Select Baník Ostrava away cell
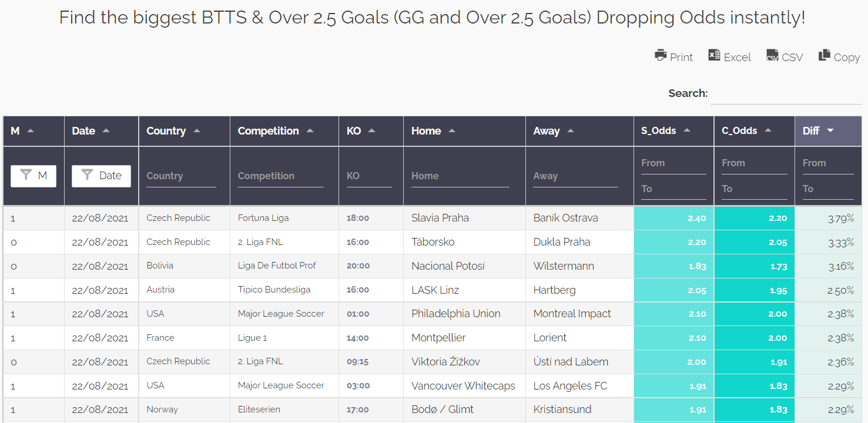 pyautogui.click(x=579, y=218)
